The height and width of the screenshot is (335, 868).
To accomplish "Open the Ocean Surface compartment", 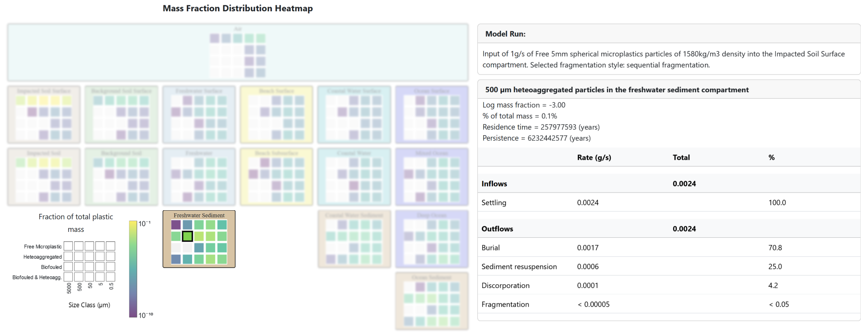I will (x=432, y=114).
